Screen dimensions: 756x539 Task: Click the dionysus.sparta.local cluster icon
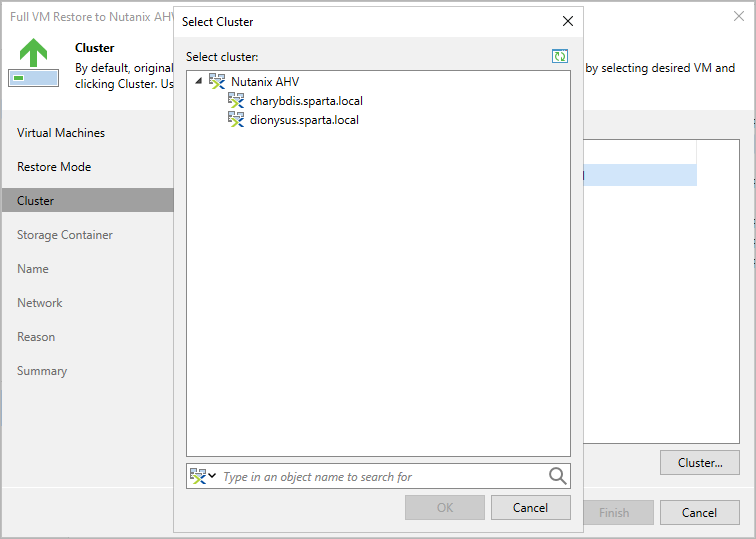tap(236, 120)
